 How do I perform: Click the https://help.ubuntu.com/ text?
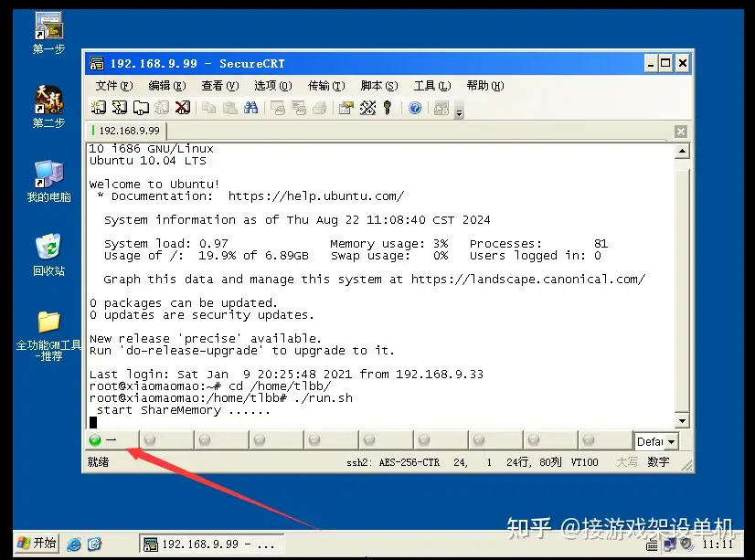click(316, 196)
